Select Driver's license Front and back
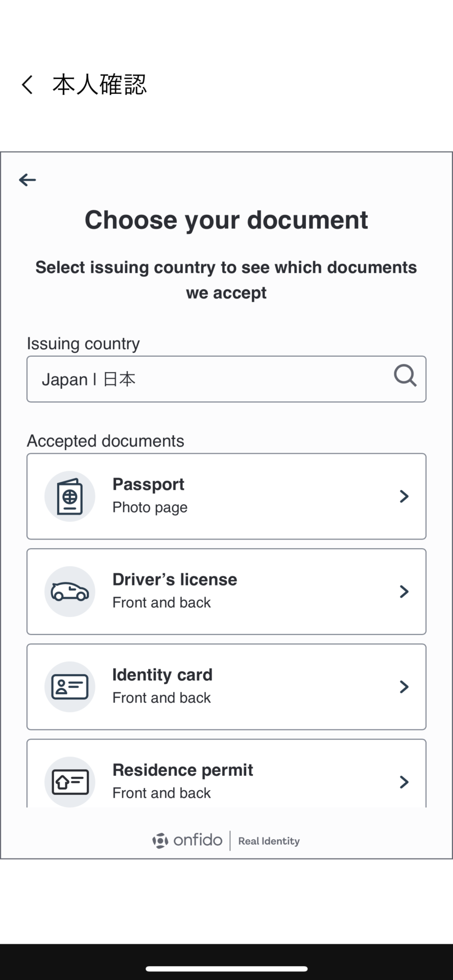Screen dimensions: 453x980 (x=226, y=592)
